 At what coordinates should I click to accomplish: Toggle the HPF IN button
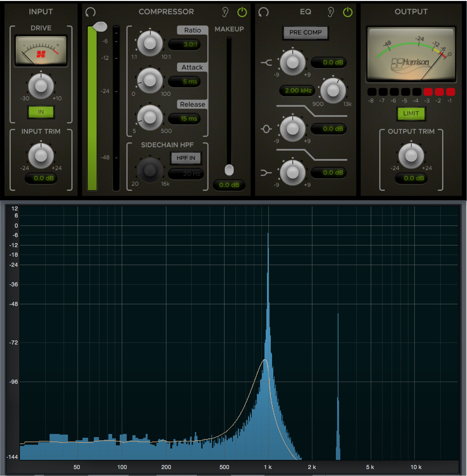pos(186,158)
